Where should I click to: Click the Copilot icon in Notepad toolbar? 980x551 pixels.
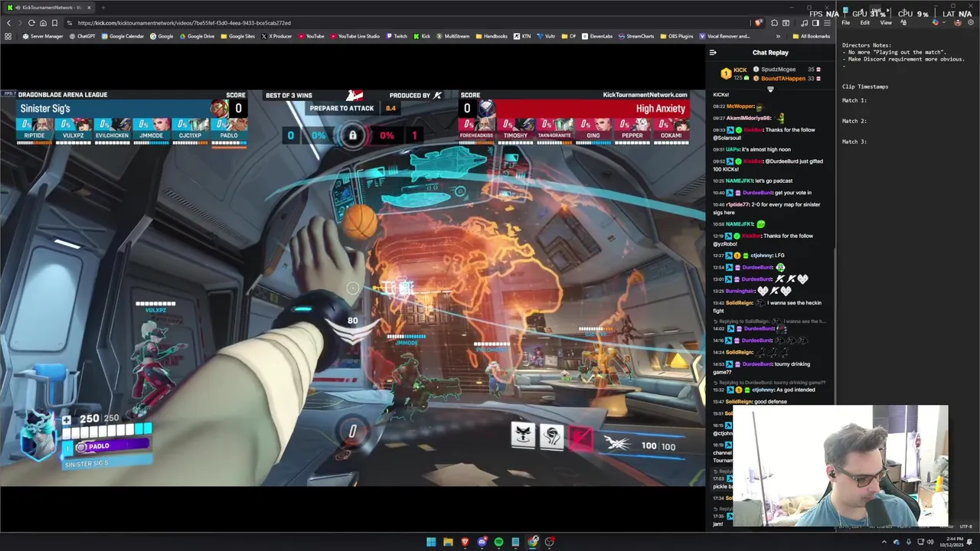click(x=936, y=22)
